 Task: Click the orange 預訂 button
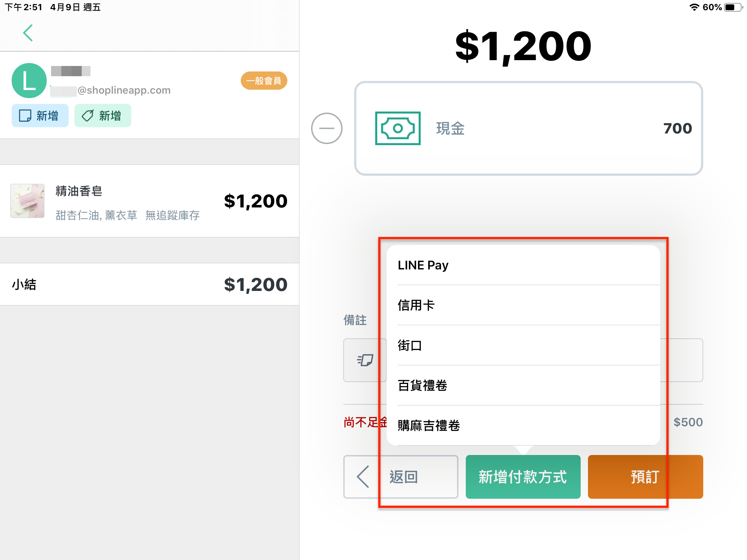645,477
